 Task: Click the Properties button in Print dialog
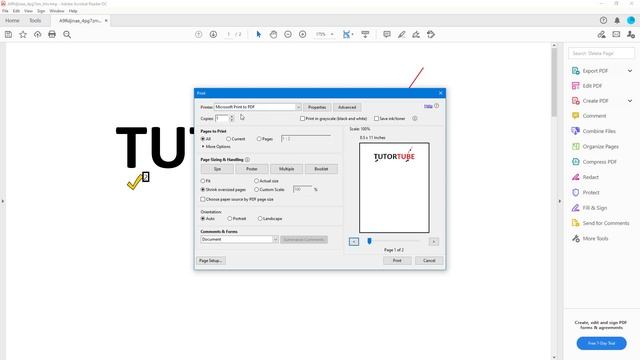coord(317,107)
